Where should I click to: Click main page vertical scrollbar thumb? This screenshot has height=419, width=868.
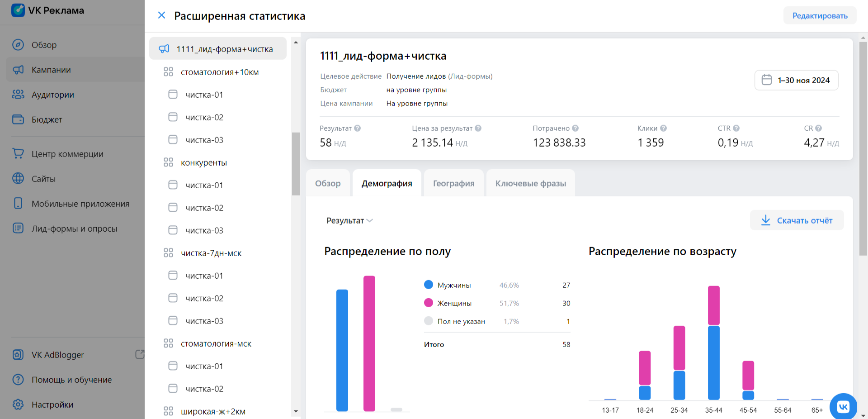pyautogui.click(x=863, y=148)
